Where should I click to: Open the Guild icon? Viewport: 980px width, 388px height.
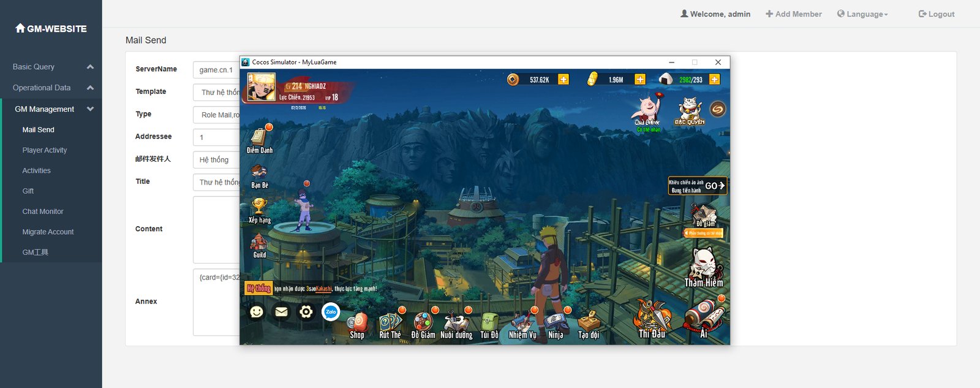pos(259,245)
